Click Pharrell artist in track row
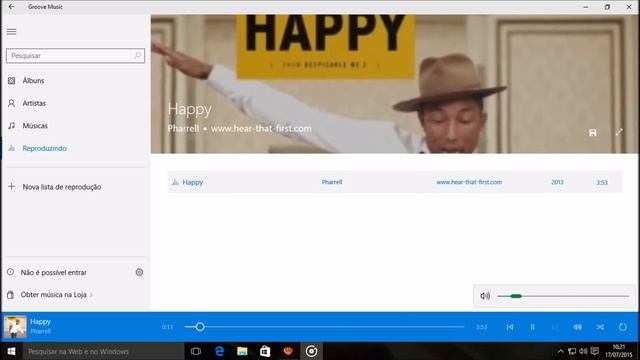Viewport: 640px width, 360px height. [332, 182]
